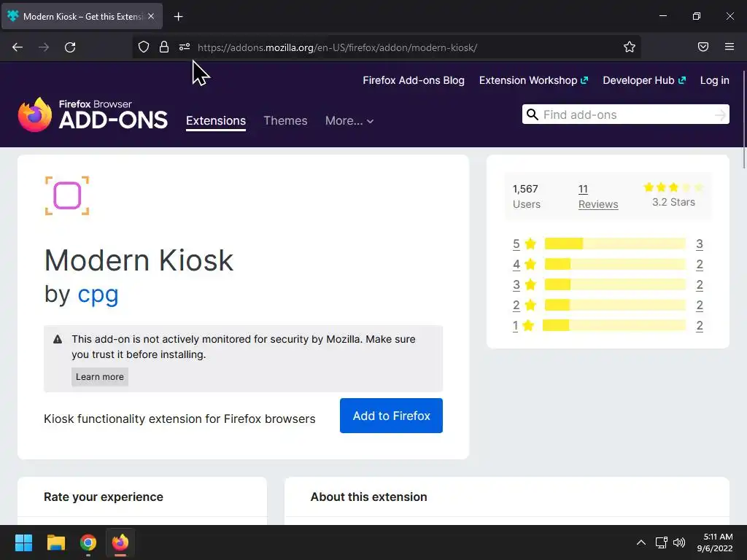Show hidden system tray icons

pyautogui.click(x=641, y=542)
